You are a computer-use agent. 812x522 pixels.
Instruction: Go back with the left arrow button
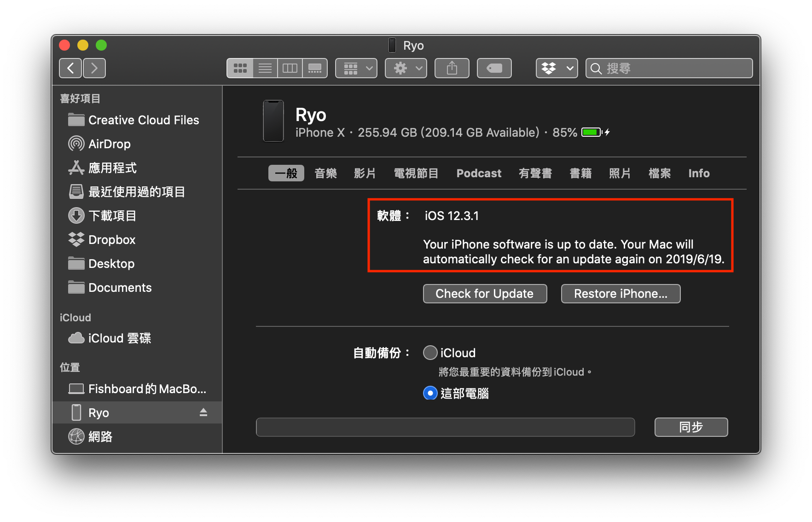pos(70,68)
